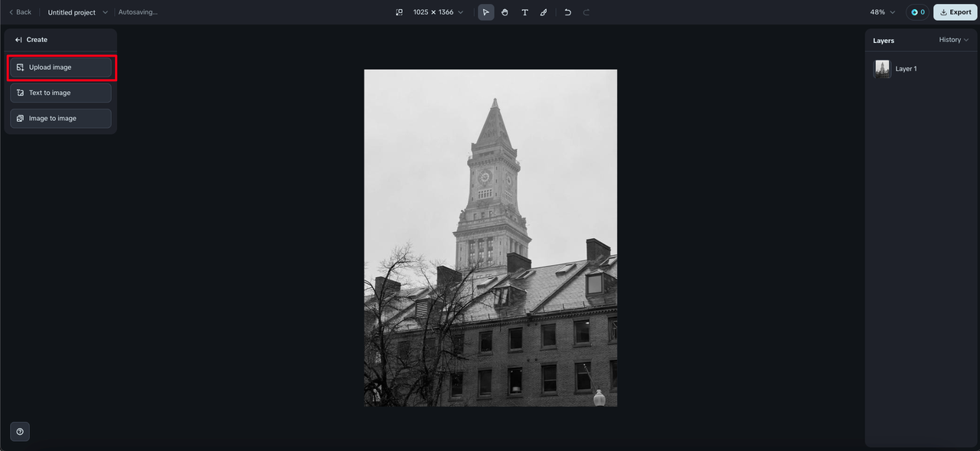
Task: Click the canvas resize icon
Action: (x=399, y=12)
